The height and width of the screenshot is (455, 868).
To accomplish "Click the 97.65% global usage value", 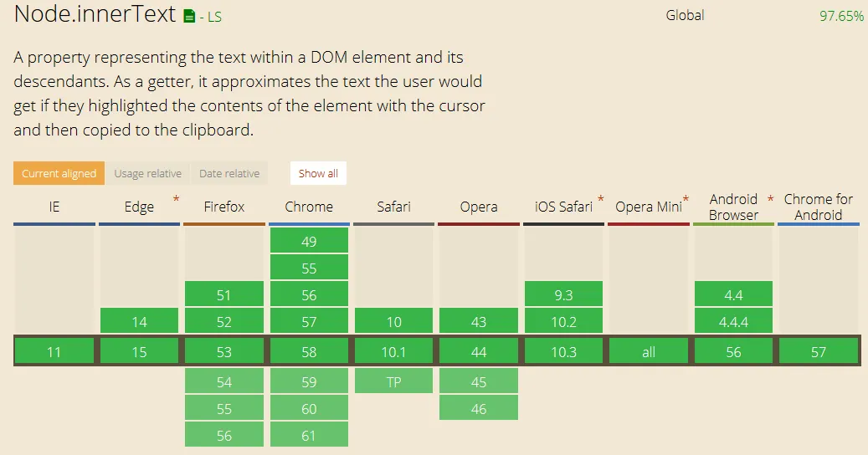I will pos(841,15).
